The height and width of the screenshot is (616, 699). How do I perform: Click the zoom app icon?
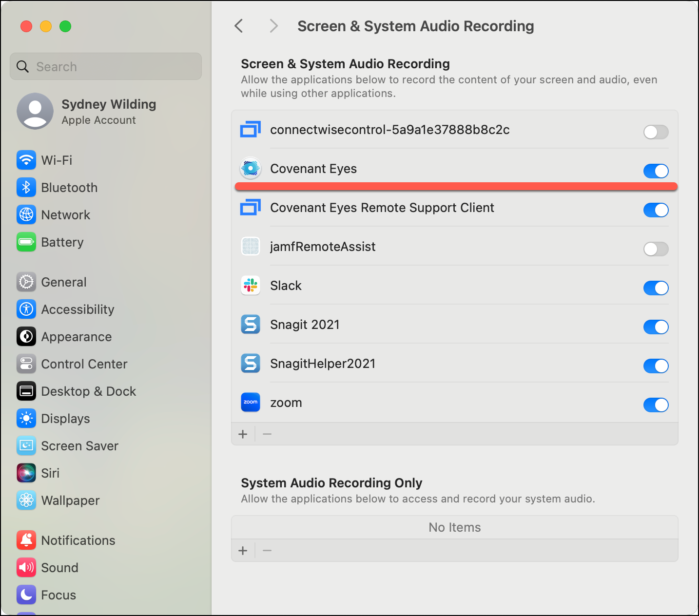click(251, 403)
